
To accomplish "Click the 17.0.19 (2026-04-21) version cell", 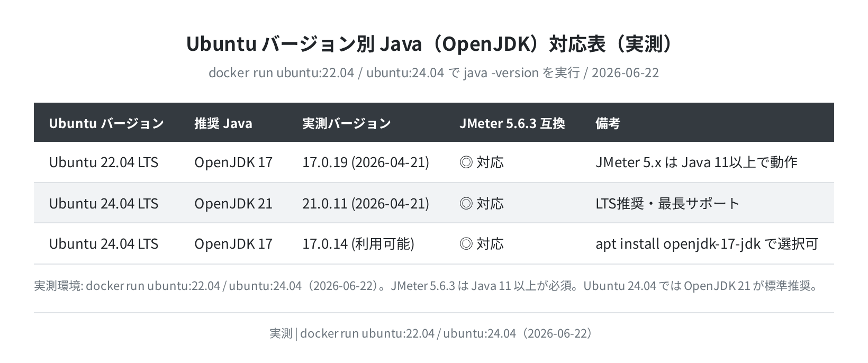I will (365, 162).
